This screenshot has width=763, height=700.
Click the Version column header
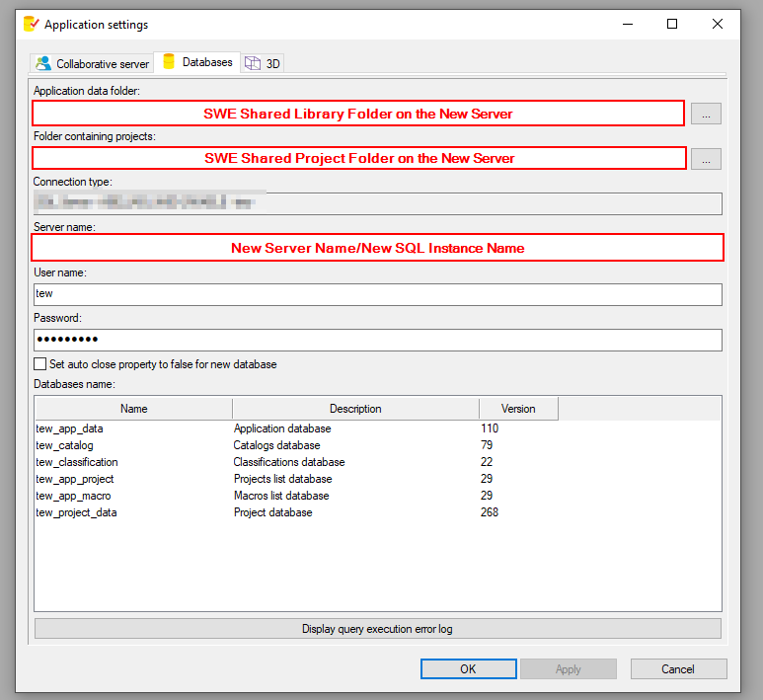click(x=518, y=409)
